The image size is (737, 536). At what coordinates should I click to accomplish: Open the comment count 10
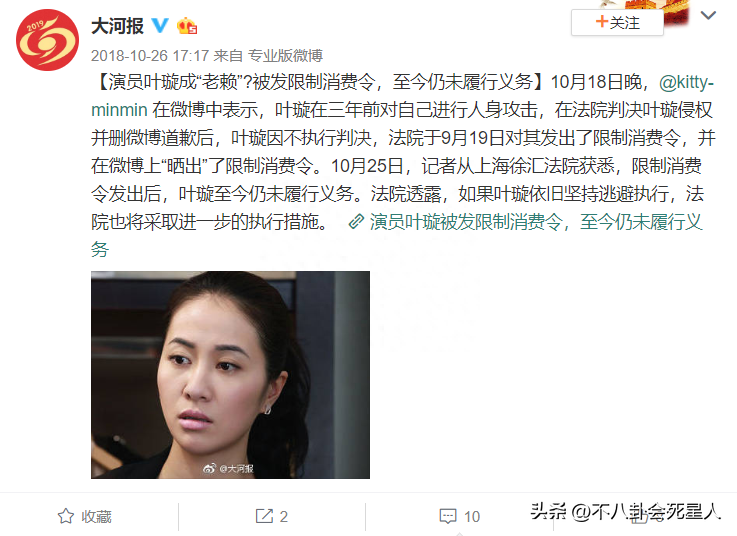coord(472,517)
